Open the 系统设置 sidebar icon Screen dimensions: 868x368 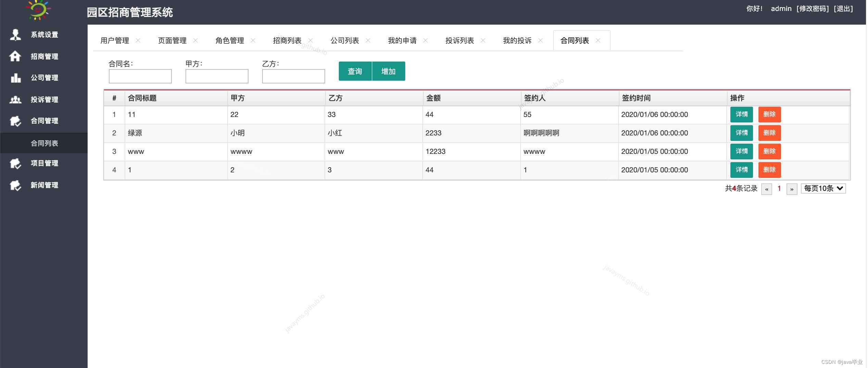click(15, 35)
